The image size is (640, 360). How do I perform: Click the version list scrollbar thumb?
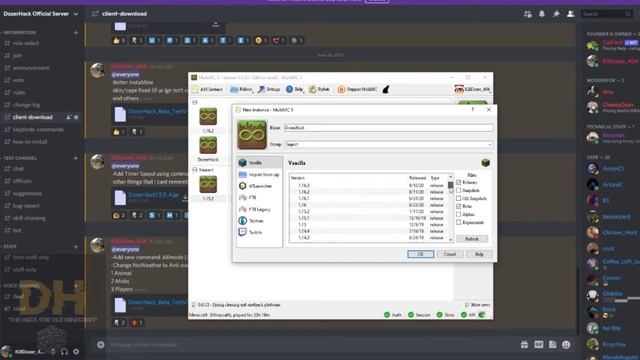451,186
